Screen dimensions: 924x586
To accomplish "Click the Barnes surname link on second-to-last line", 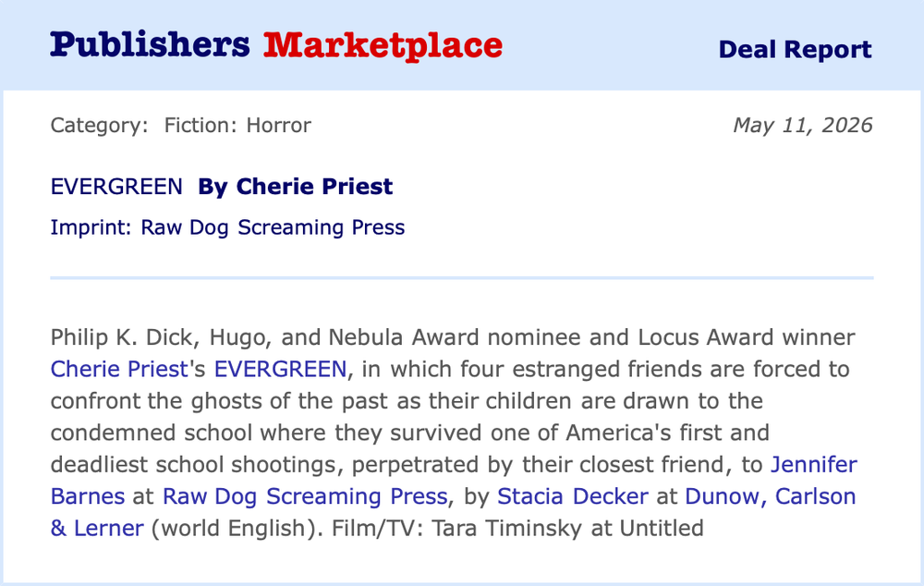I will (88, 496).
